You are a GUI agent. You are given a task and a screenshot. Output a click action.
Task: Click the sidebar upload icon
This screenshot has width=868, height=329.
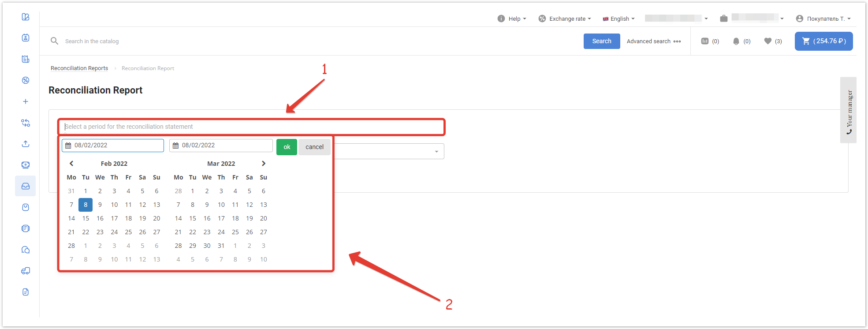[x=26, y=144]
